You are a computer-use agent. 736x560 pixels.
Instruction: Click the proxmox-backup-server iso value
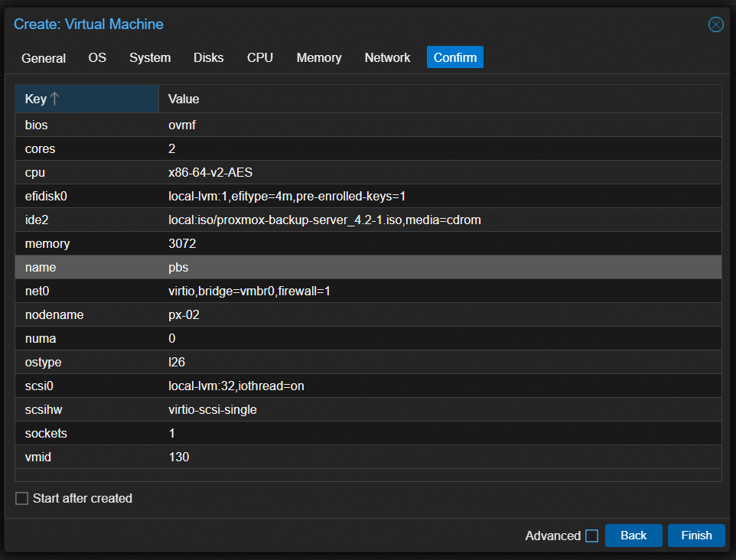(325, 220)
